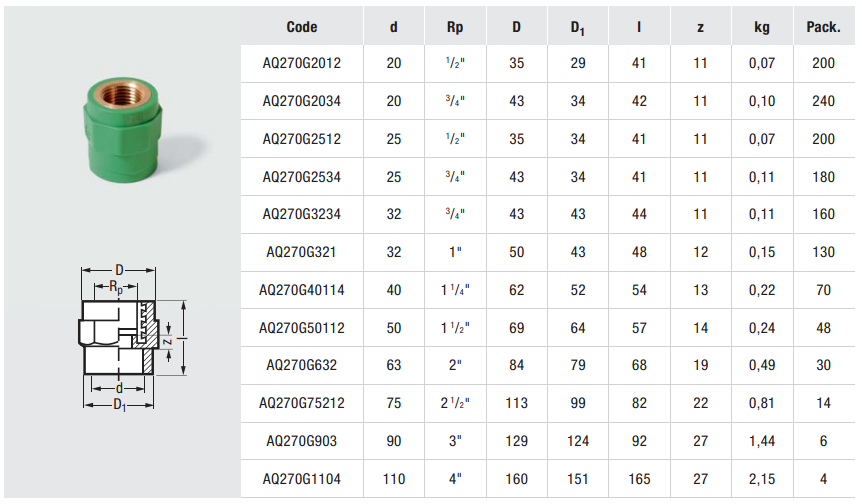Image resolution: width=862 pixels, height=504 pixels.
Task: Select product code AQ270G2512
Action: [x=302, y=140]
